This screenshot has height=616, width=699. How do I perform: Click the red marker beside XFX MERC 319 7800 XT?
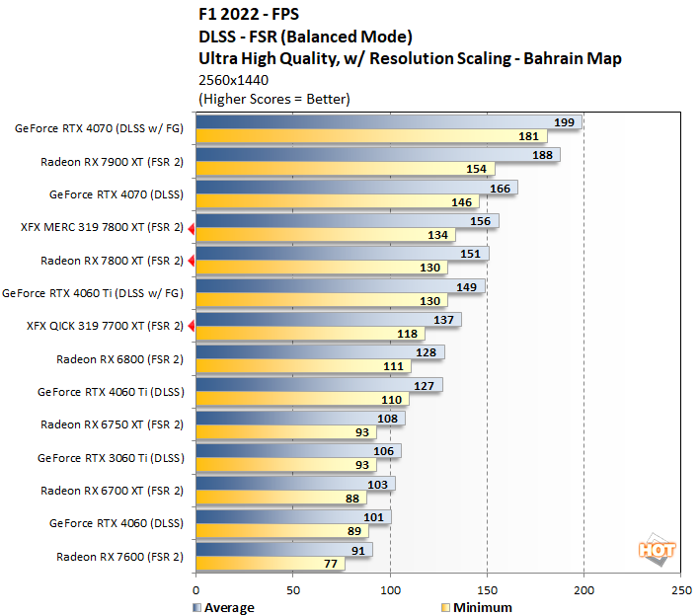pos(192,229)
